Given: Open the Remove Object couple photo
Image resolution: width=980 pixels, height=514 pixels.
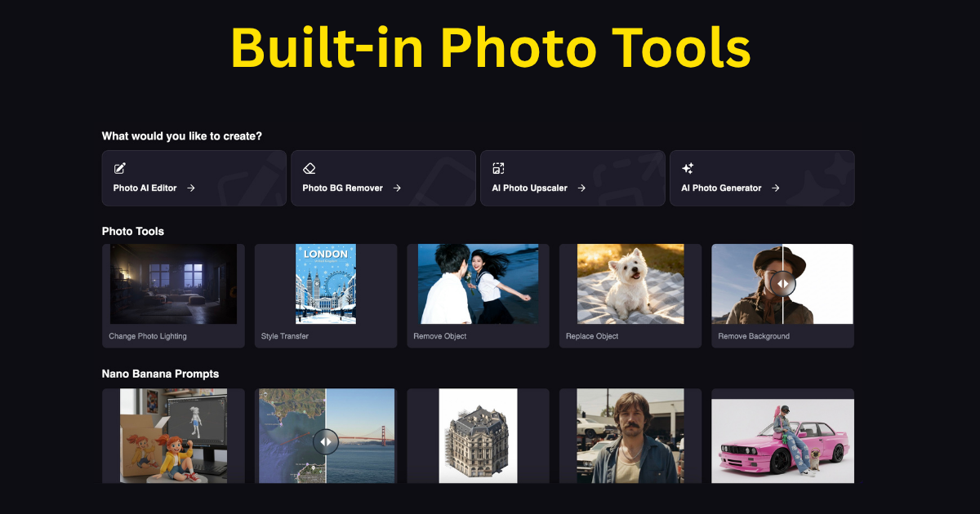Looking at the screenshot, I should click(x=478, y=284).
